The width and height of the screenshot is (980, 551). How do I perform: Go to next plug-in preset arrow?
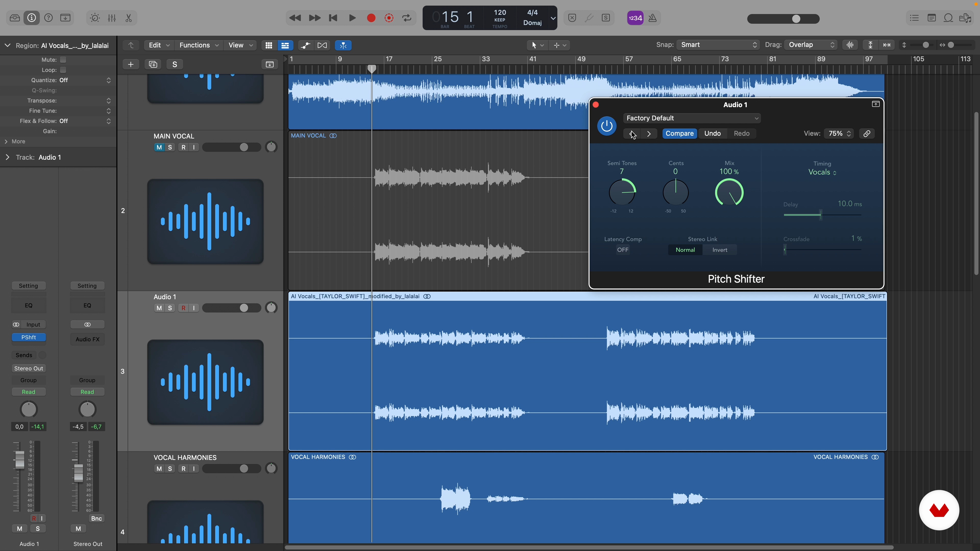[x=649, y=133]
